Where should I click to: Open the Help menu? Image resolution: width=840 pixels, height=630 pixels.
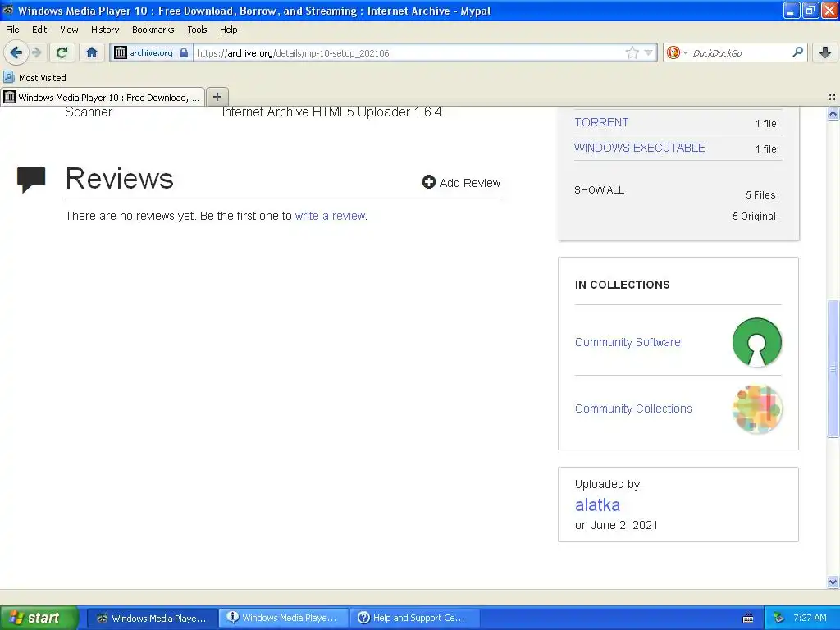click(228, 30)
